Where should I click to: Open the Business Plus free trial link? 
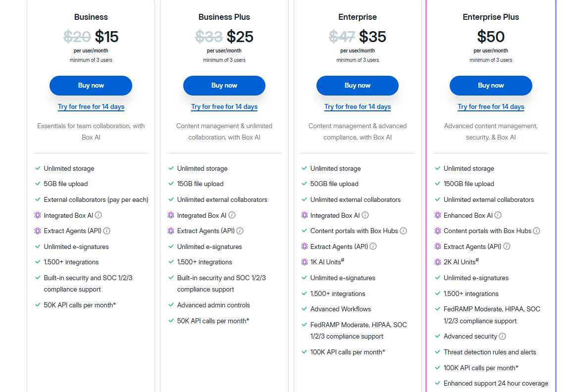pos(224,106)
